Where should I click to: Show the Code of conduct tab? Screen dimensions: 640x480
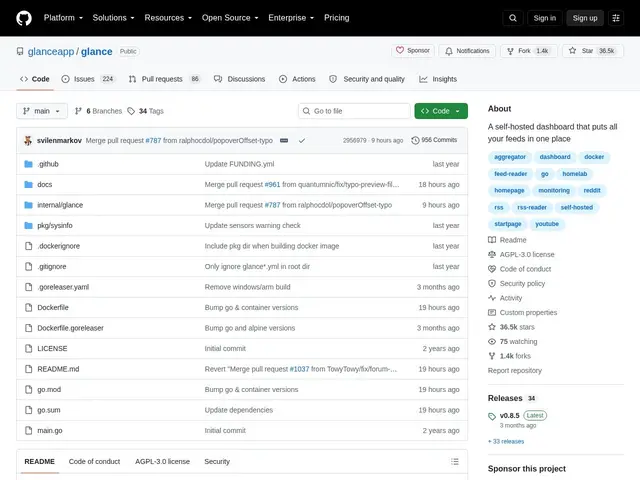(x=94, y=461)
